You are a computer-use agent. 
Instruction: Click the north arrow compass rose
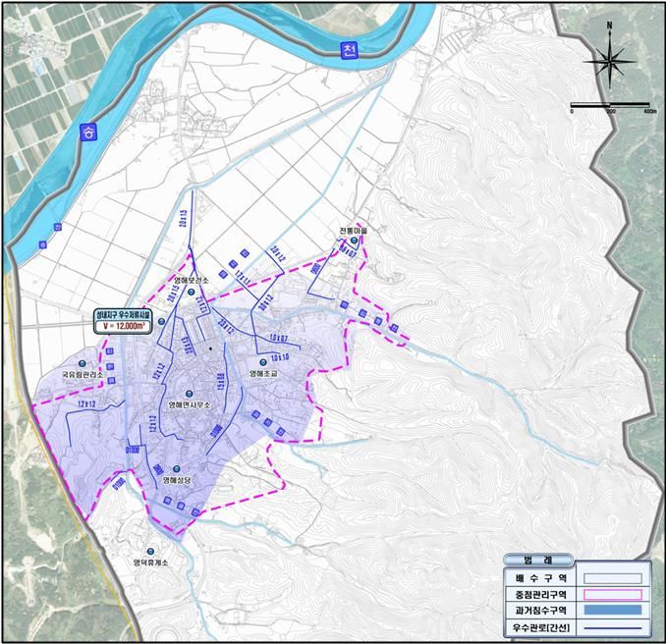click(x=609, y=61)
